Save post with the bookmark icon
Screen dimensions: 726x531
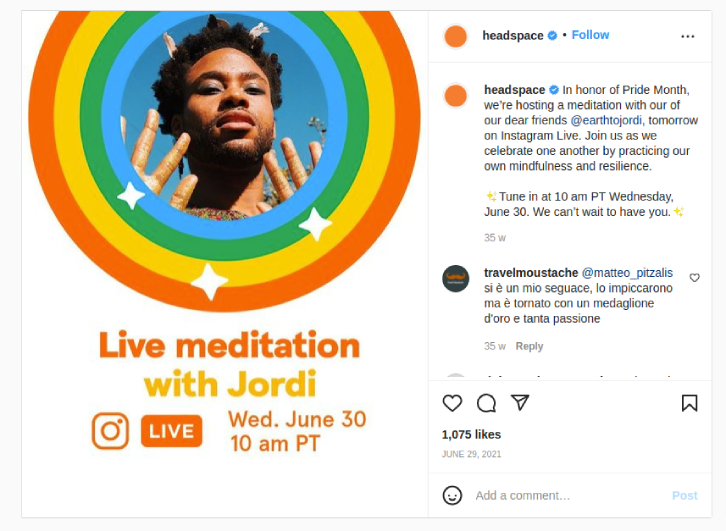click(689, 403)
